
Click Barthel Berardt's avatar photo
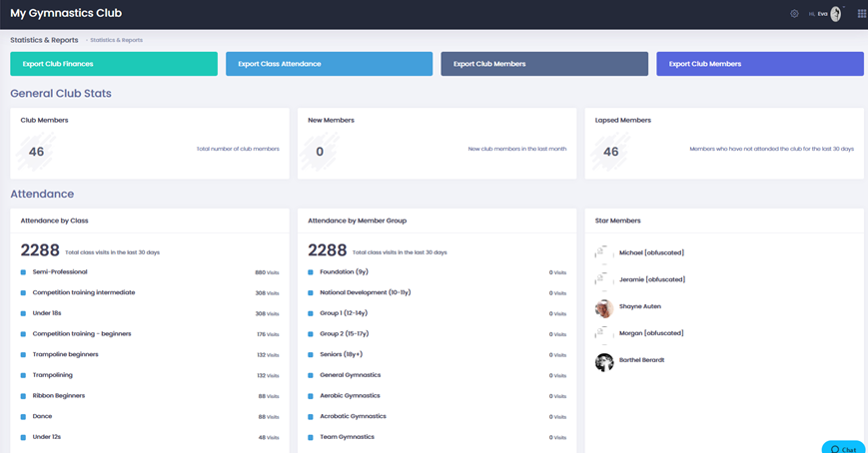coord(604,361)
